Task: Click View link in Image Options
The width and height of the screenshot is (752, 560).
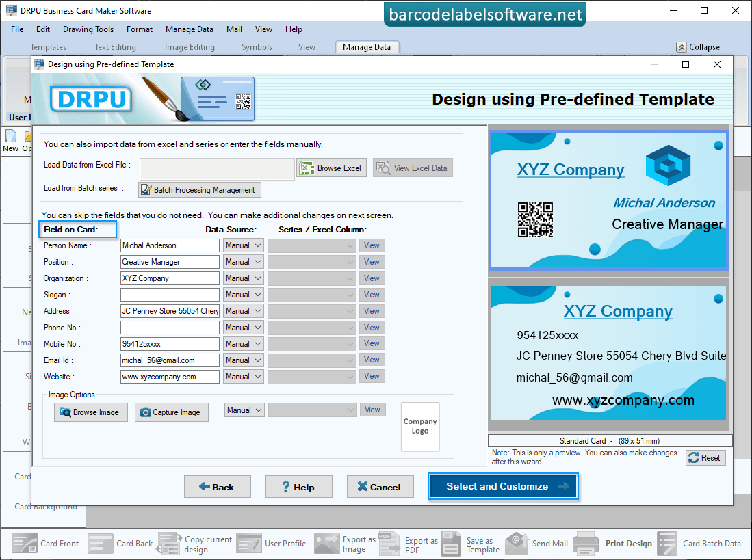Action: (x=373, y=410)
